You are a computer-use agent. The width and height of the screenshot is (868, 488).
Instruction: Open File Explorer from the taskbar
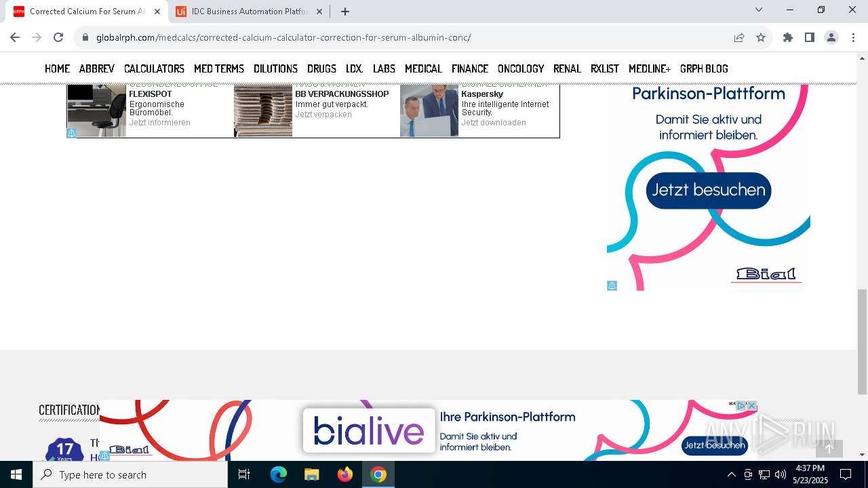click(311, 474)
